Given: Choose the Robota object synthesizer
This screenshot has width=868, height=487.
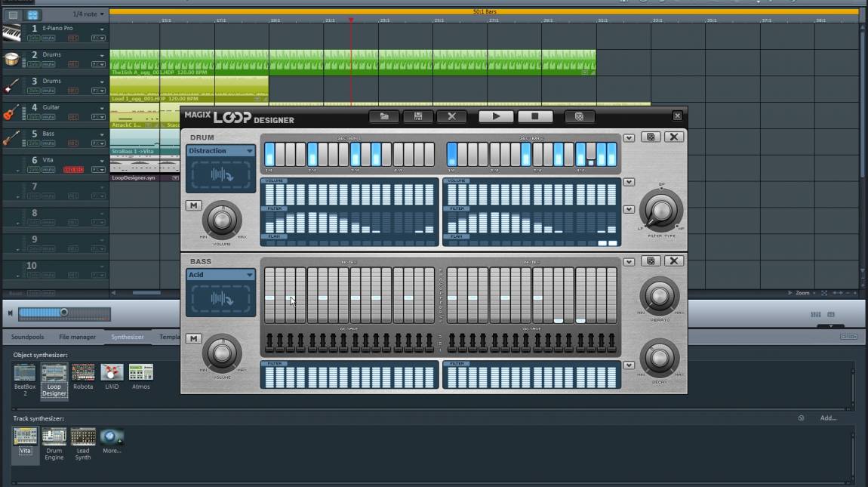Looking at the screenshot, I should coord(83,377).
